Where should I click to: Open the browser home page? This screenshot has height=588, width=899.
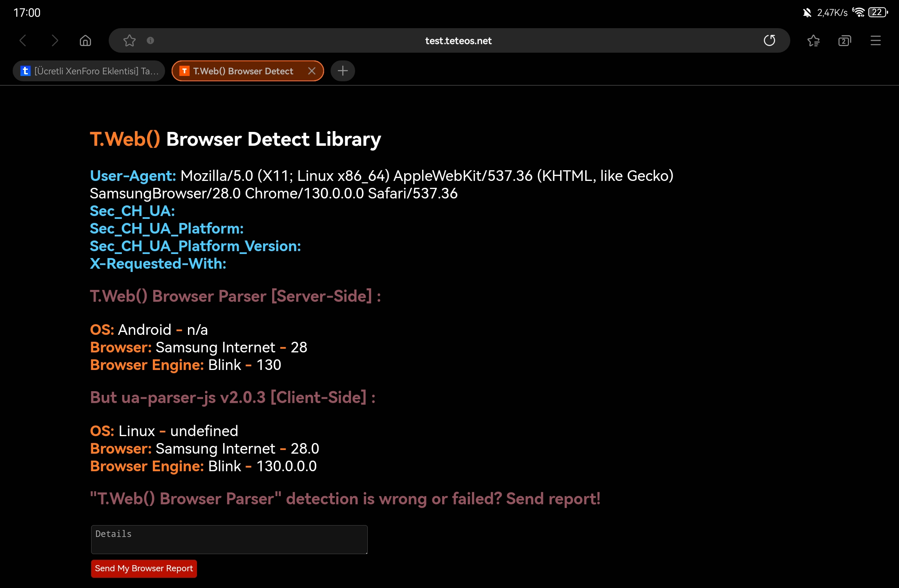[x=85, y=40]
